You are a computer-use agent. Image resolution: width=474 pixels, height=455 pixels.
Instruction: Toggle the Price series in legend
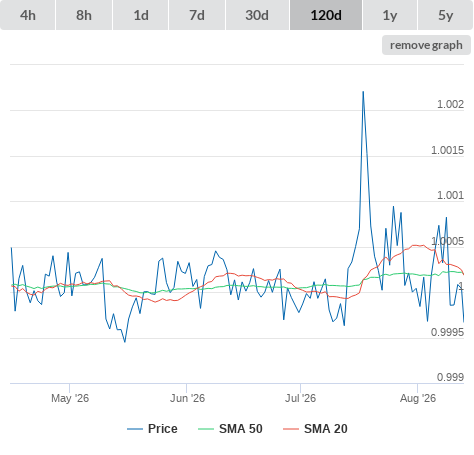152,429
